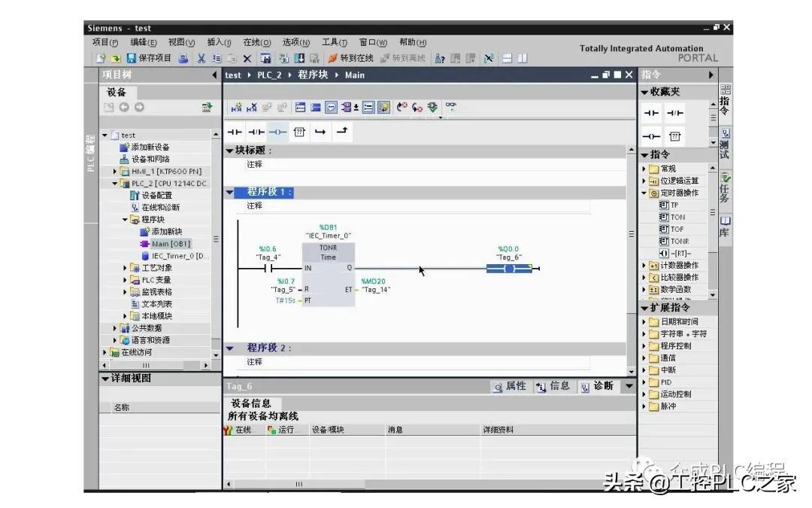Select Main [OB1] in project tree
Screen dimensions: 812x508
[x=165, y=244]
